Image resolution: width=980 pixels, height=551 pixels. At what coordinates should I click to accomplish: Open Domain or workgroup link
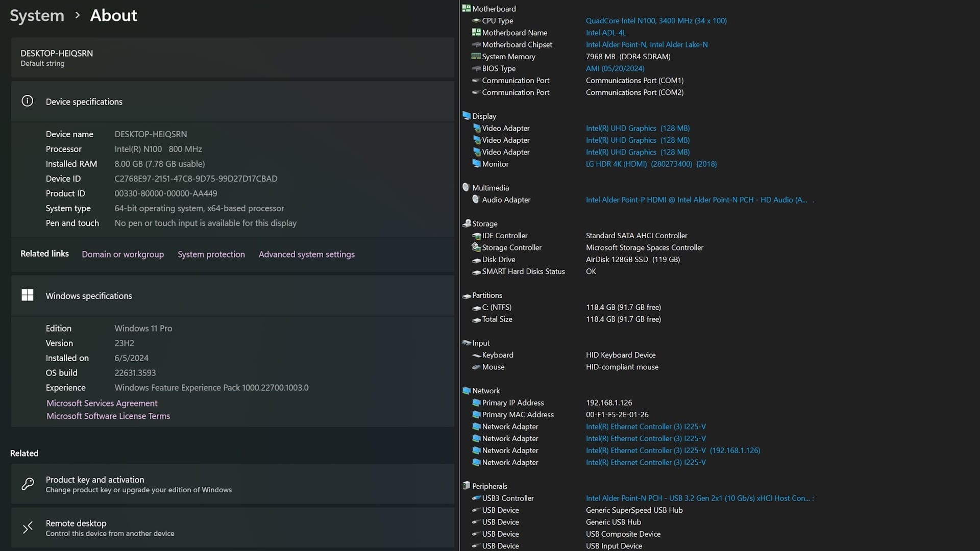point(122,254)
